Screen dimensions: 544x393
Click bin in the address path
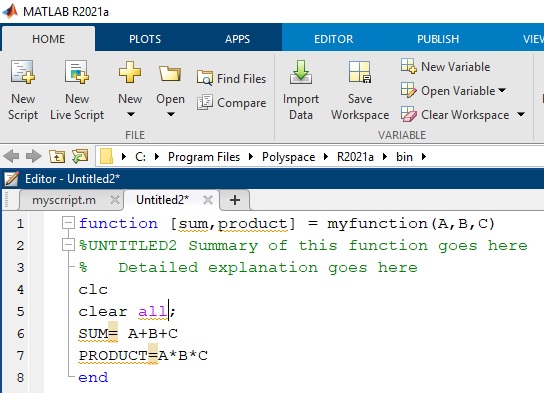[404, 157]
